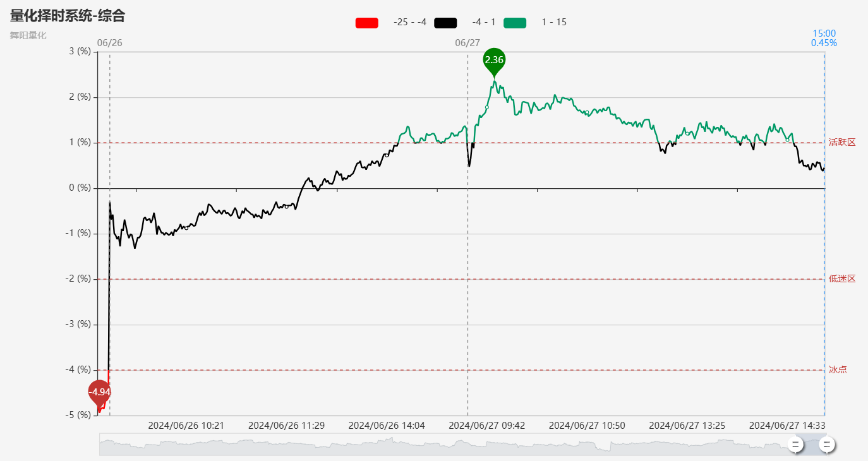Viewport: 868px width, 461px height.
Task: Click the green 2.36 peak marker pin
Action: [494, 60]
